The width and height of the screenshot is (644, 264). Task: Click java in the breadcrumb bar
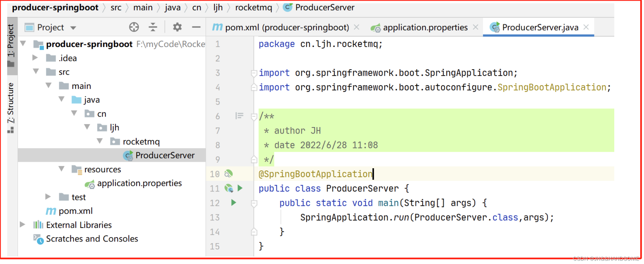click(x=173, y=8)
